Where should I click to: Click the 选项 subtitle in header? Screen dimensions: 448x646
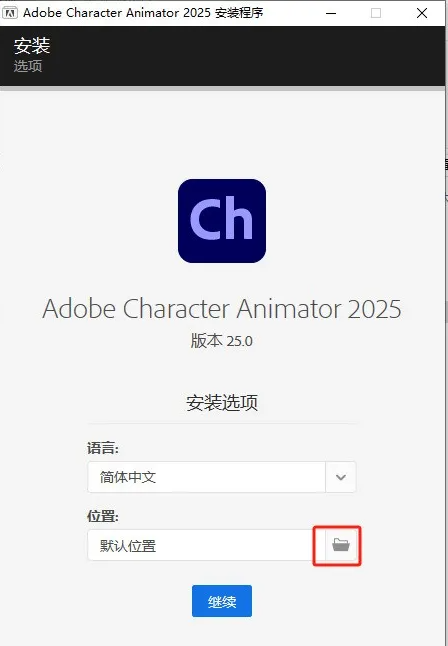[28, 66]
